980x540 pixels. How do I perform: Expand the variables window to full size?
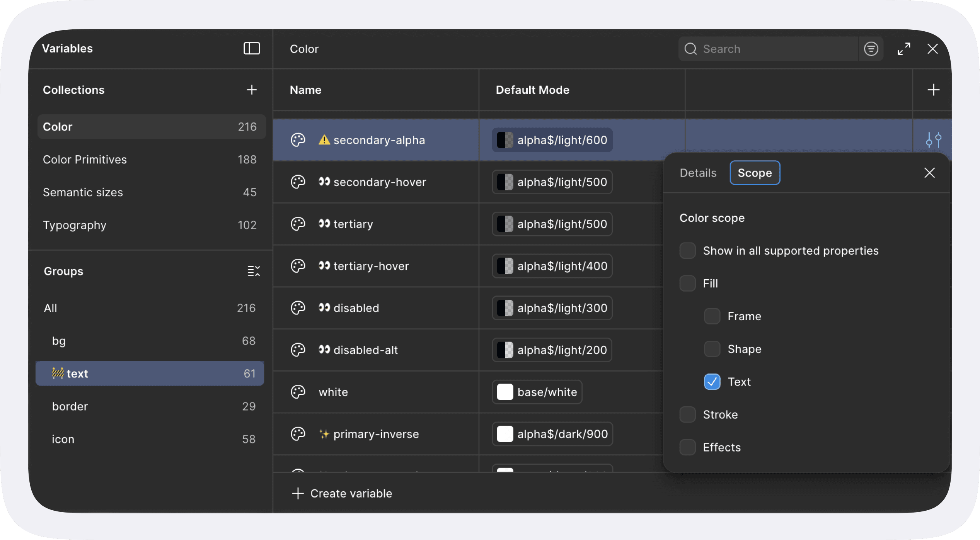[904, 49]
